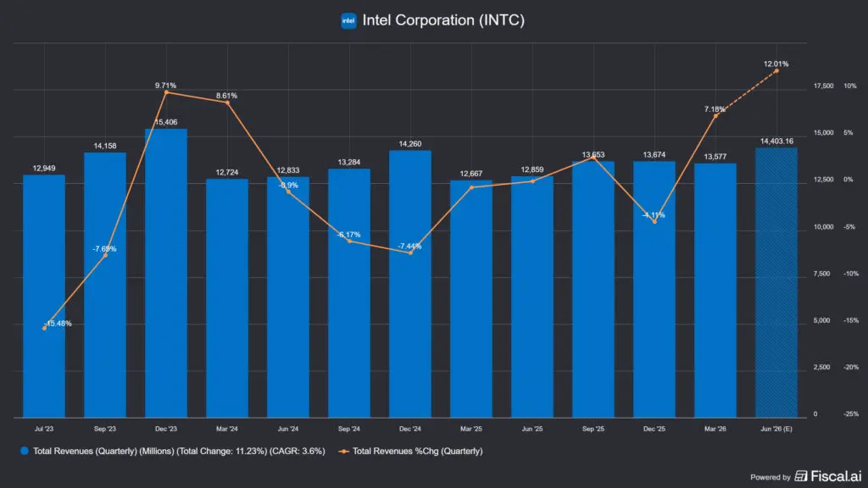Click the 14,403.16 estimate value label
The image size is (868, 488).
point(776,141)
